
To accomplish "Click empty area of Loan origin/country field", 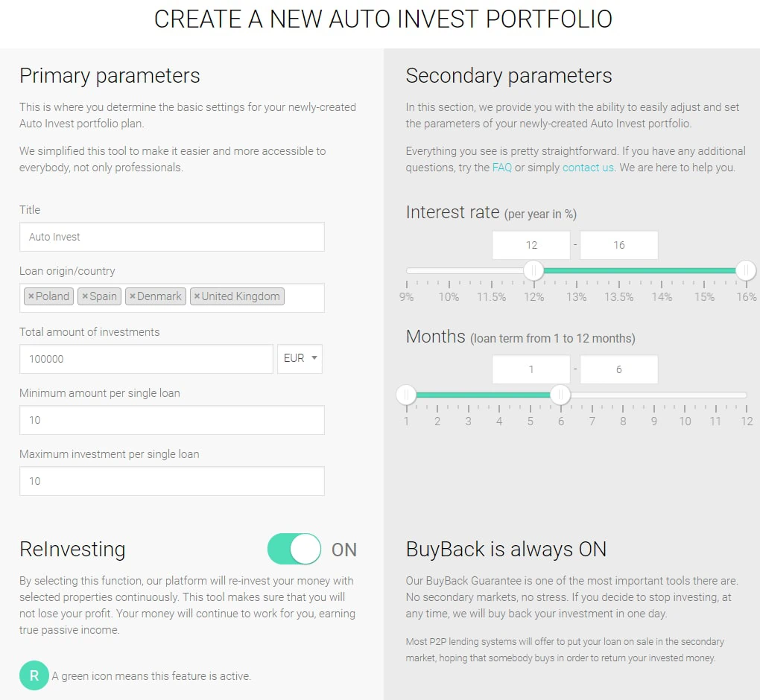I will pos(305,298).
